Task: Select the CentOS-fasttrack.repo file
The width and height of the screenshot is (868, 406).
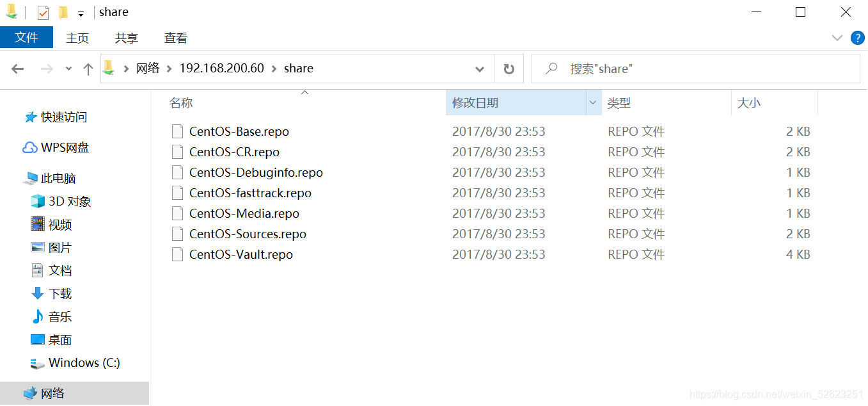Action: tap(250, 193)
